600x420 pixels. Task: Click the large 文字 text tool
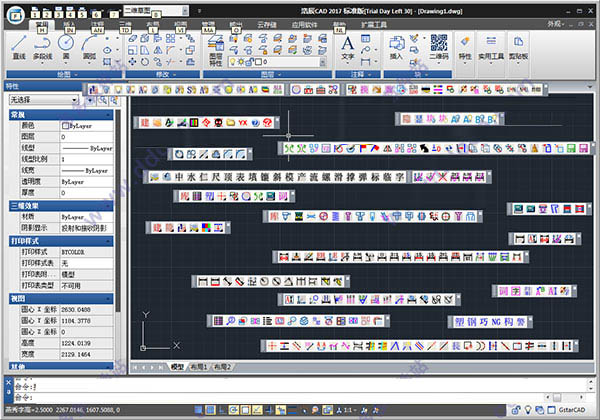click(x=347, y=48)
